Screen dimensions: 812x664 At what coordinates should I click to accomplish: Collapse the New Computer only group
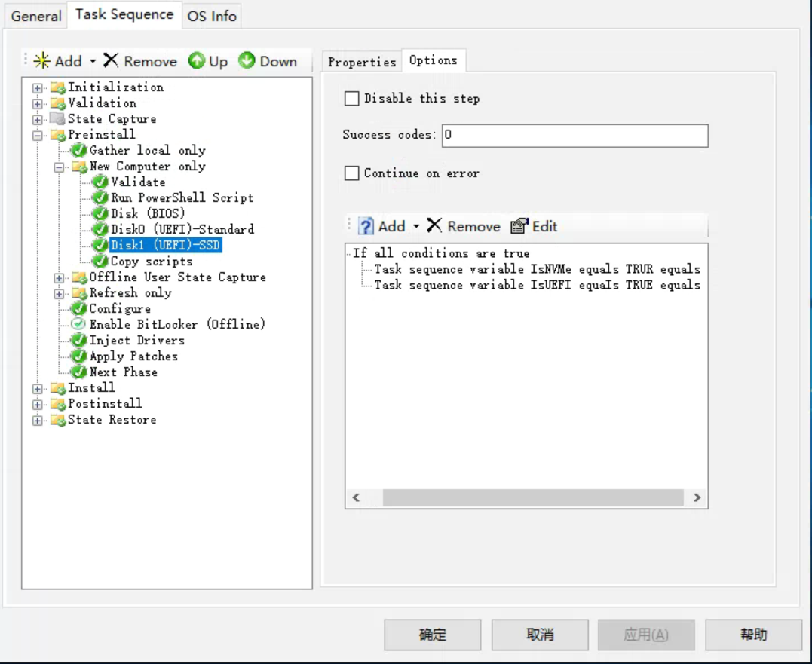pyautogui.click(x=59, y=167)
